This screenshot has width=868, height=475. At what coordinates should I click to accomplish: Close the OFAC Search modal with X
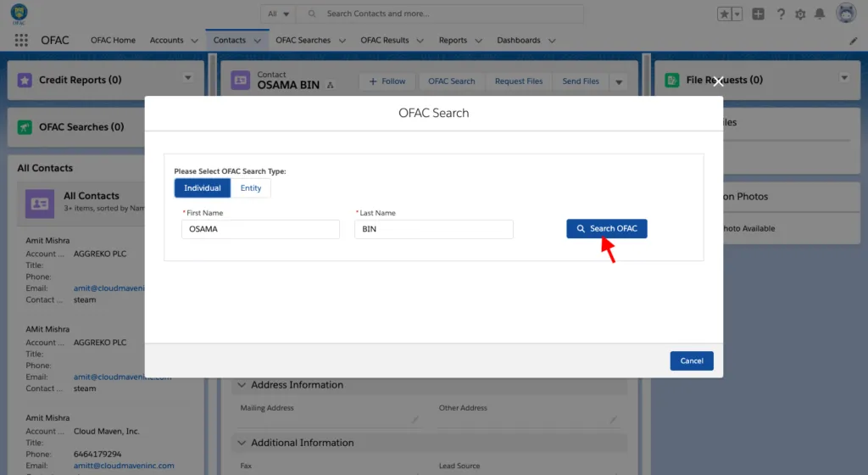(x=718, y=81)
